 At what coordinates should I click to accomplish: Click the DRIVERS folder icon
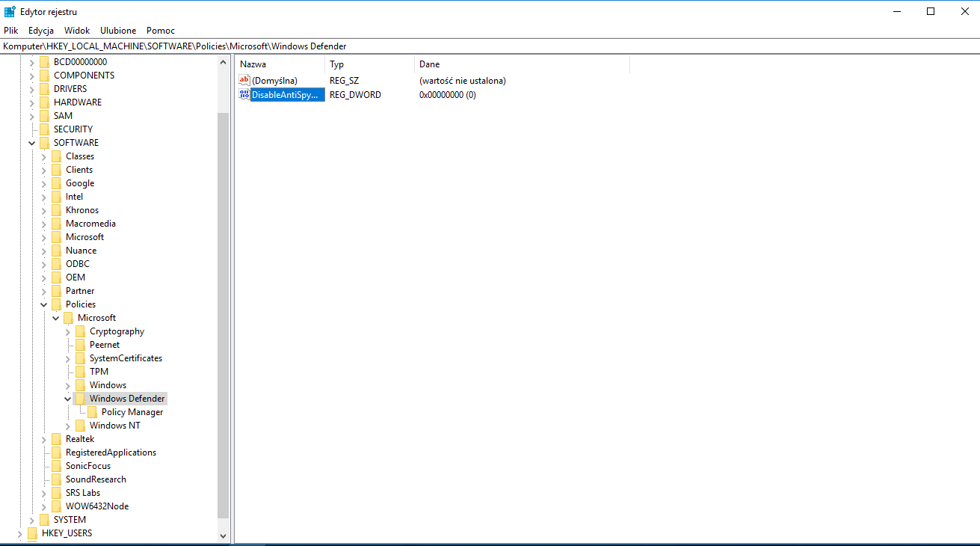[x=44, y=89]
